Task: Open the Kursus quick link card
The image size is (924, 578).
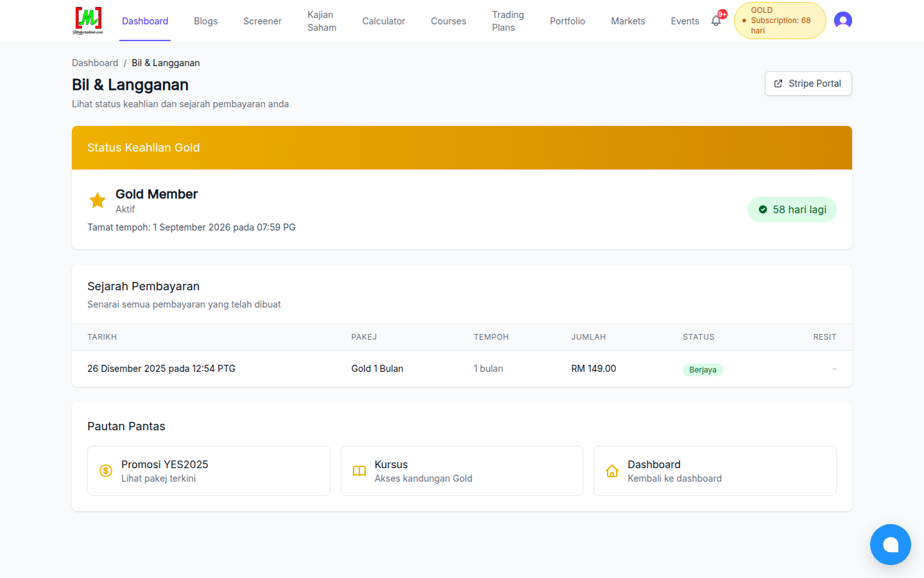Action: [462, 471]
